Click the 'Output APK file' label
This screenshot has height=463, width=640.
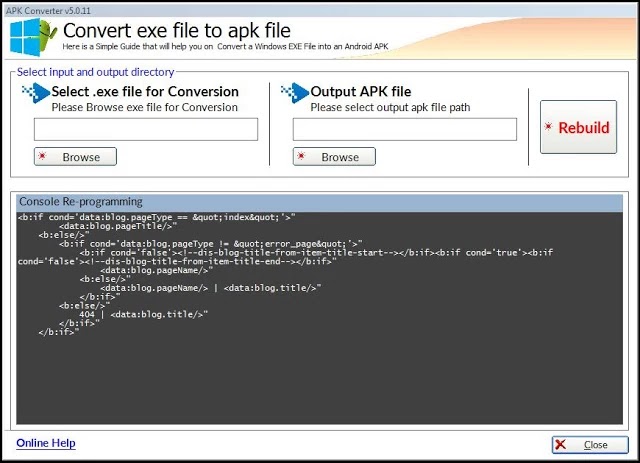pos(361,91)
